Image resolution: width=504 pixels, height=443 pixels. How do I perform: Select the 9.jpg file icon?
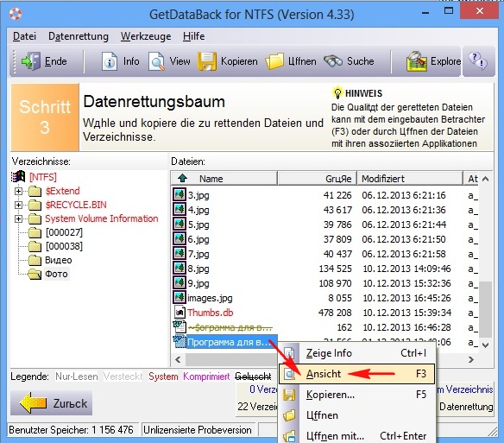tap(180, 283)
